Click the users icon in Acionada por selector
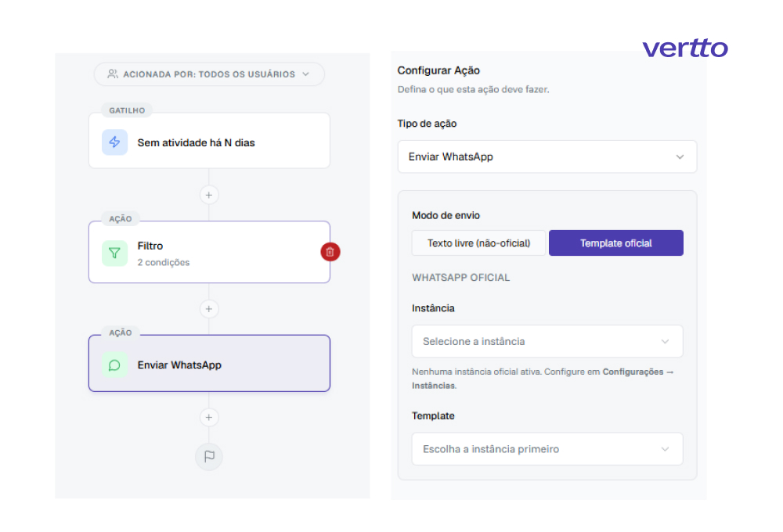The height and width of the screenshot is (532, 783). coord(113,74)
